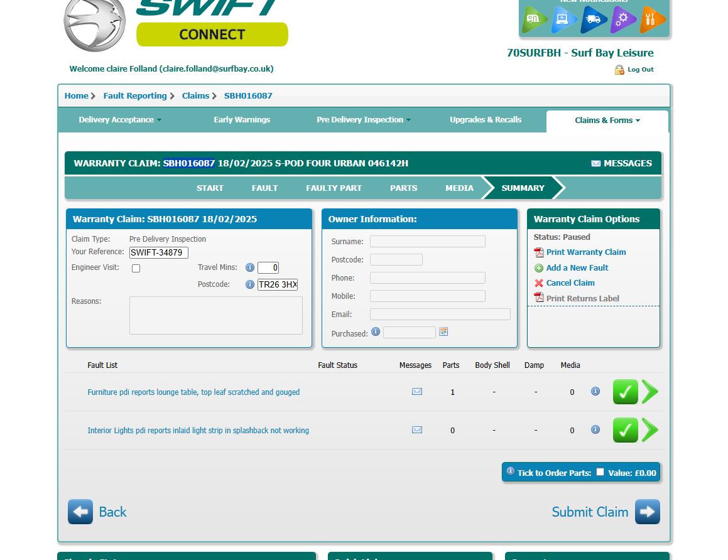Click the red Cancel Claim cross icon
This screenshot has height=560, width=728.
[x=538, y=283]
